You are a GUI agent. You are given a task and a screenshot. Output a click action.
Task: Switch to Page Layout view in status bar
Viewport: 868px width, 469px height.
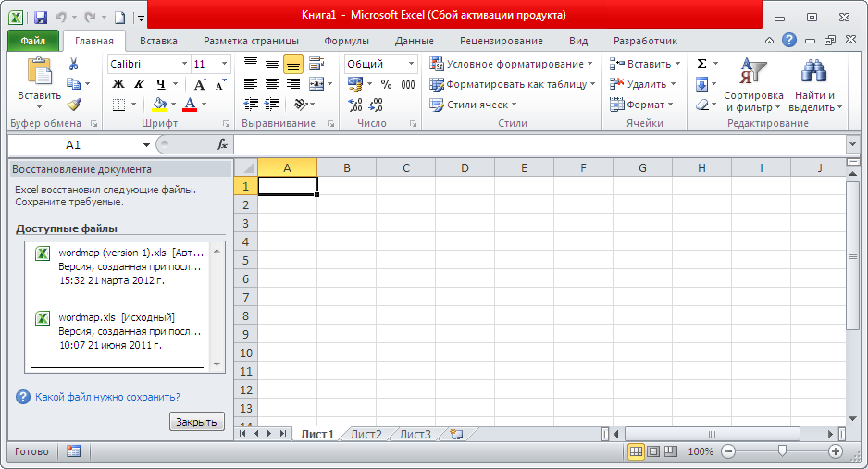pyautogui.click(x=653, y=451)
